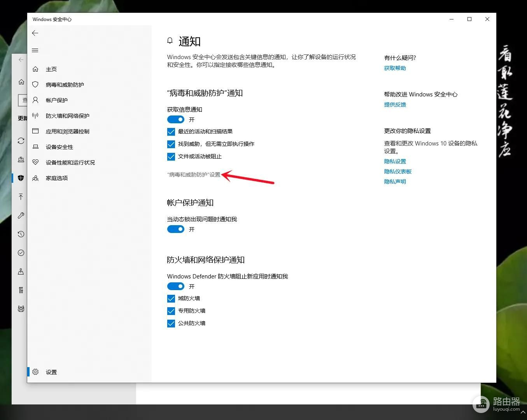Screen dimensions: 527x420
Task: Click home icon in the background Settings window
Action: 21,82
